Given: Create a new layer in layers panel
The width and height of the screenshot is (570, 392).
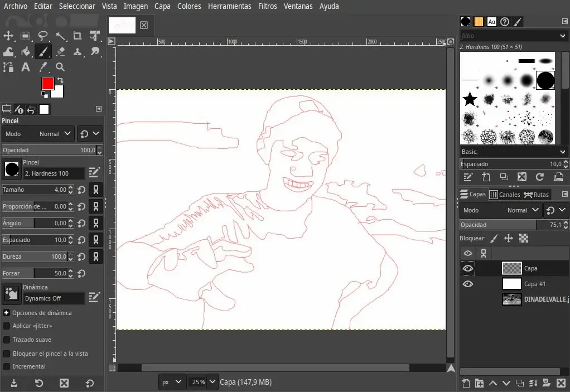Looking at the screenshot, I should click(466, 383).
